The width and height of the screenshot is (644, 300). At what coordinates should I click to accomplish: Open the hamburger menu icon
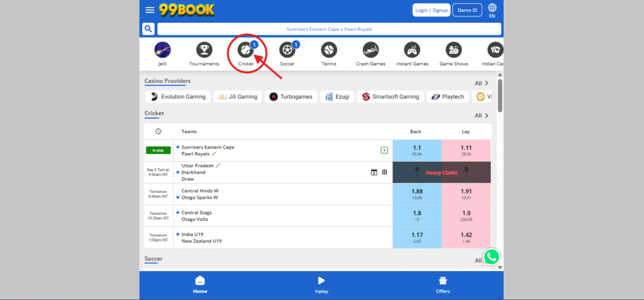(x=150, y=10)
